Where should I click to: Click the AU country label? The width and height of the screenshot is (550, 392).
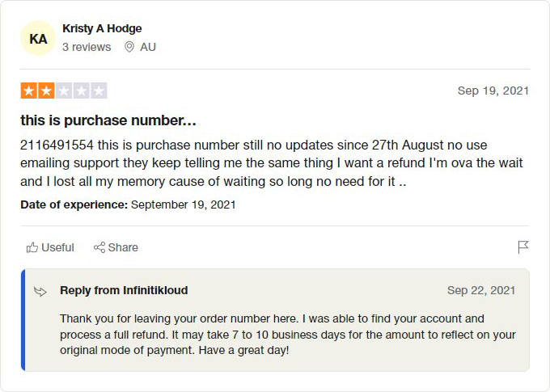coord(148,47)
